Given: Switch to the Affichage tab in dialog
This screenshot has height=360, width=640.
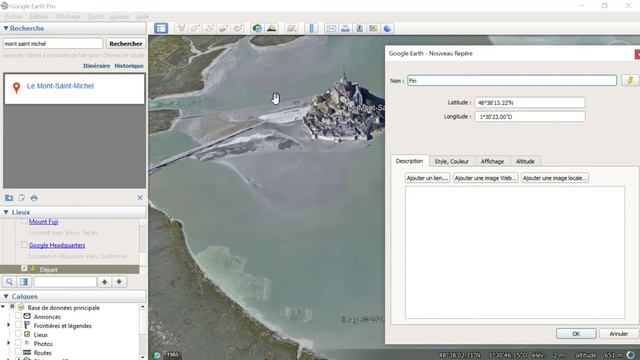Looking at the screenshot, I should pyautogui.click(x=492, y=162).
